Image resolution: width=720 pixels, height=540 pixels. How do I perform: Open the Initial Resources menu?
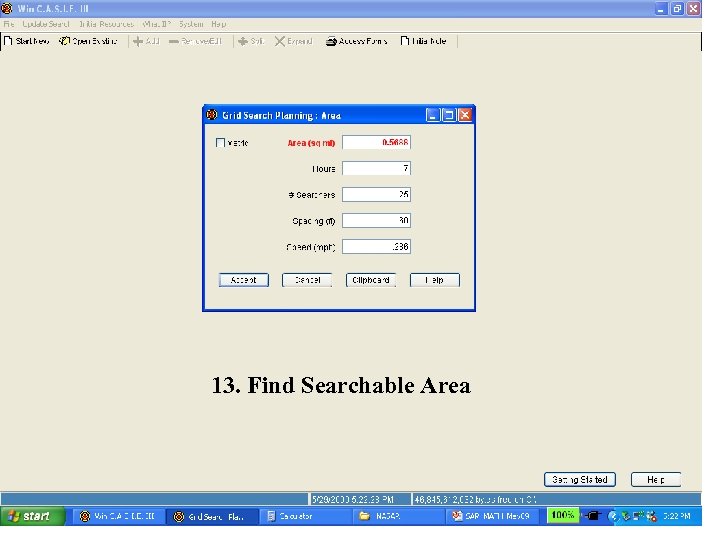[x=107, y=24]
